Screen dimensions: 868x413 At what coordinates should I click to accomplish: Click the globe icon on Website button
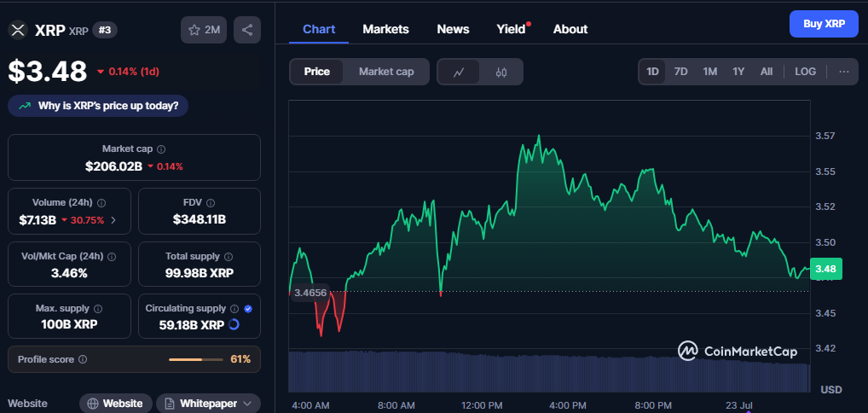click(93, 404)
